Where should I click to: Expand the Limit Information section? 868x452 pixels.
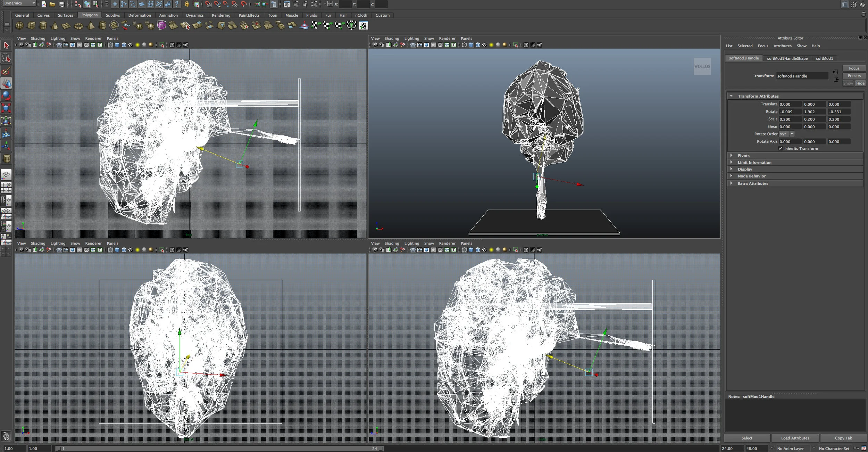(732, 162)
